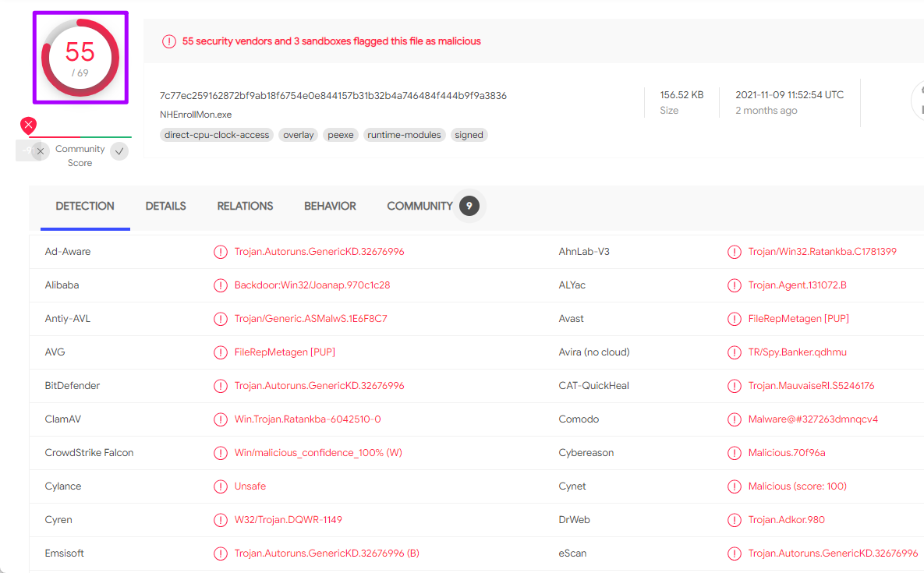Select the signed tag

click(x=469, y=135)
